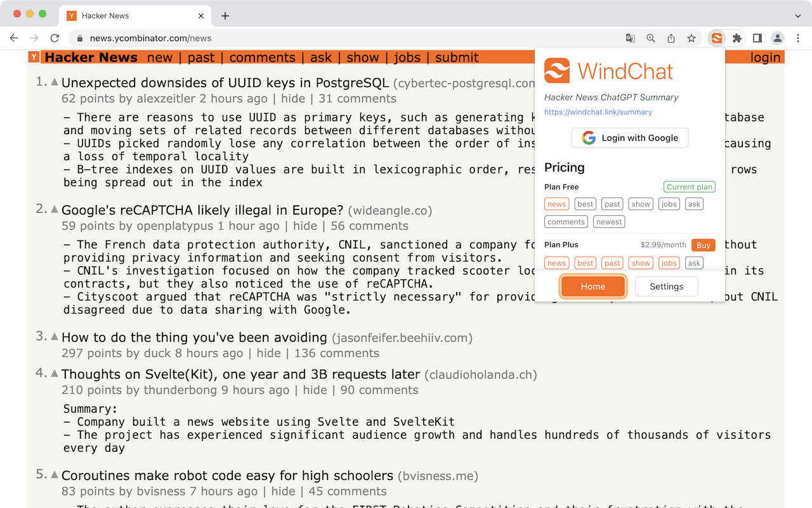The height and width of the screenshot is (508, 812).
Task: Click the 'Current plan' badge
Action: [690, 187]
